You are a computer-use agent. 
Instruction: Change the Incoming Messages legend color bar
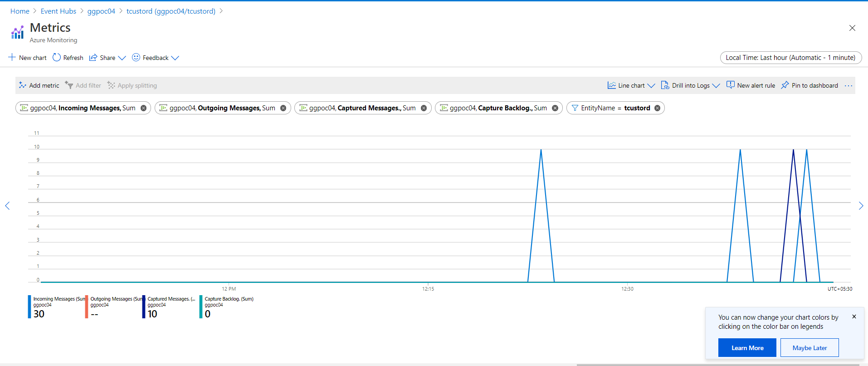pyautogui.click(x=29, y=307)
